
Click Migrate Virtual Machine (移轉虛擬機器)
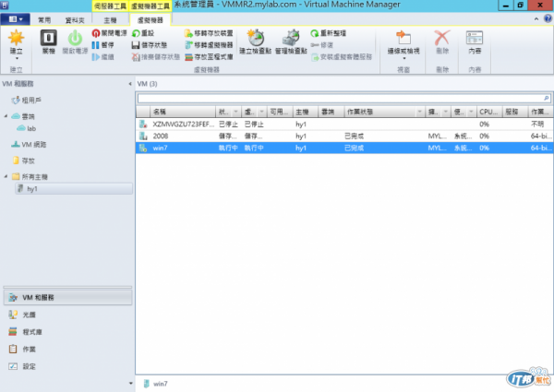pos(209,45)
